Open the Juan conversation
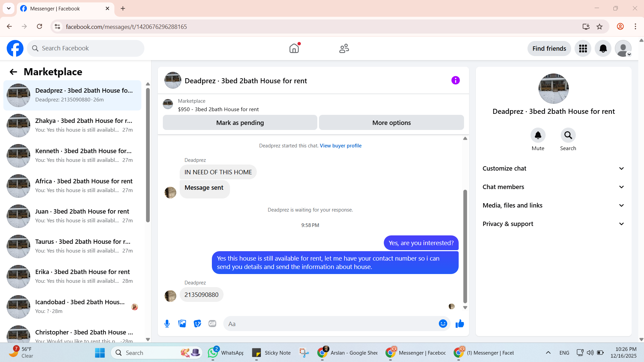The image size is (644, 362). point(72,216)
